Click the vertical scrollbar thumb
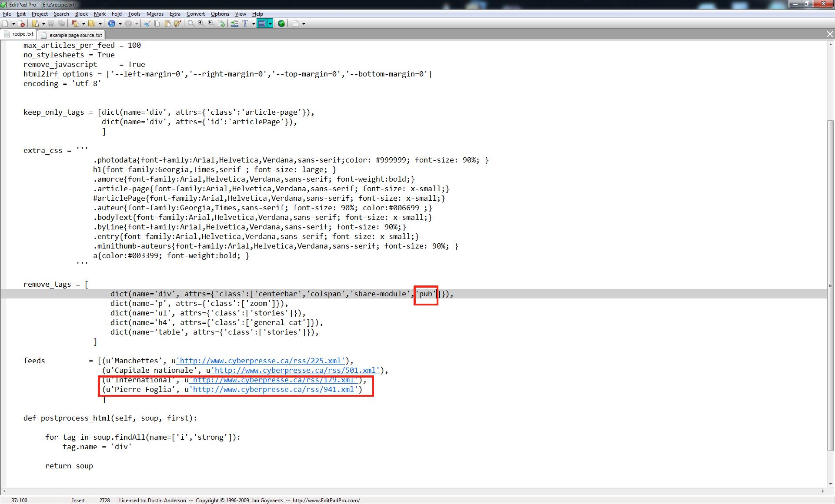835x504 pixels. [830, 285]
